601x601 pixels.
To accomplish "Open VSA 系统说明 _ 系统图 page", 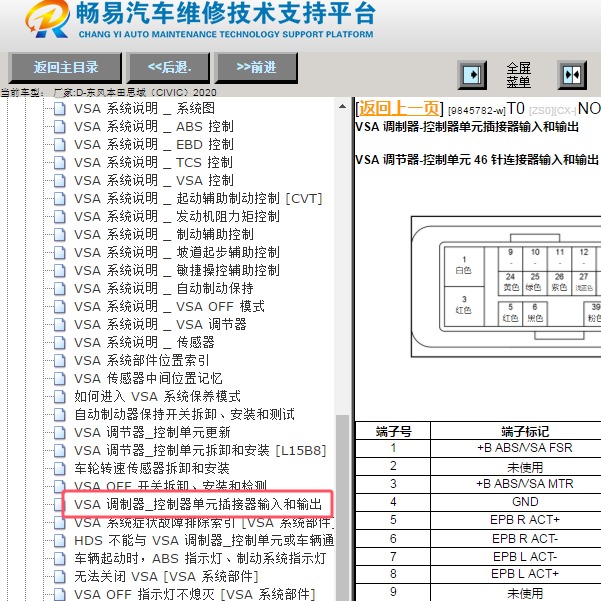I will pyautogui.click(x=144, y=108).
